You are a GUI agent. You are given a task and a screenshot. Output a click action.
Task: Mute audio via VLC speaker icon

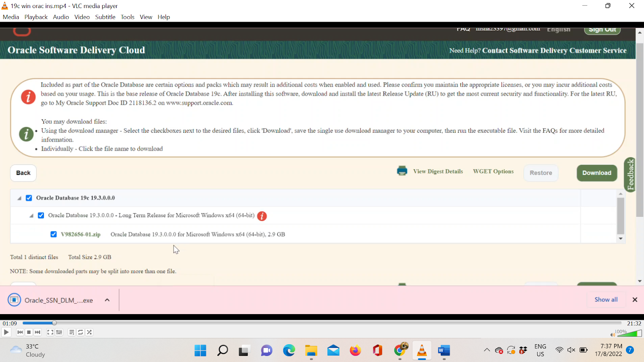(612, 335)
